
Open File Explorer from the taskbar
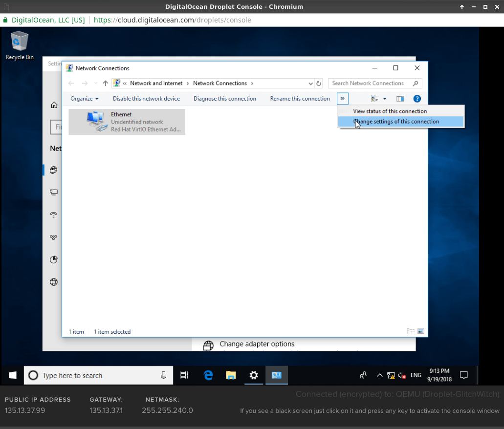point(231,375)
